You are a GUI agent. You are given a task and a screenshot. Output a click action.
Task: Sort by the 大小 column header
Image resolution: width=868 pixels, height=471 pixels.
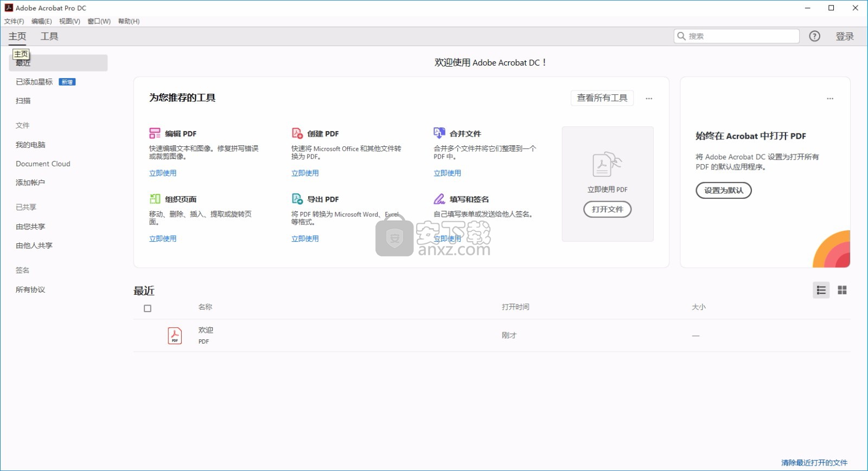[699, 307]
